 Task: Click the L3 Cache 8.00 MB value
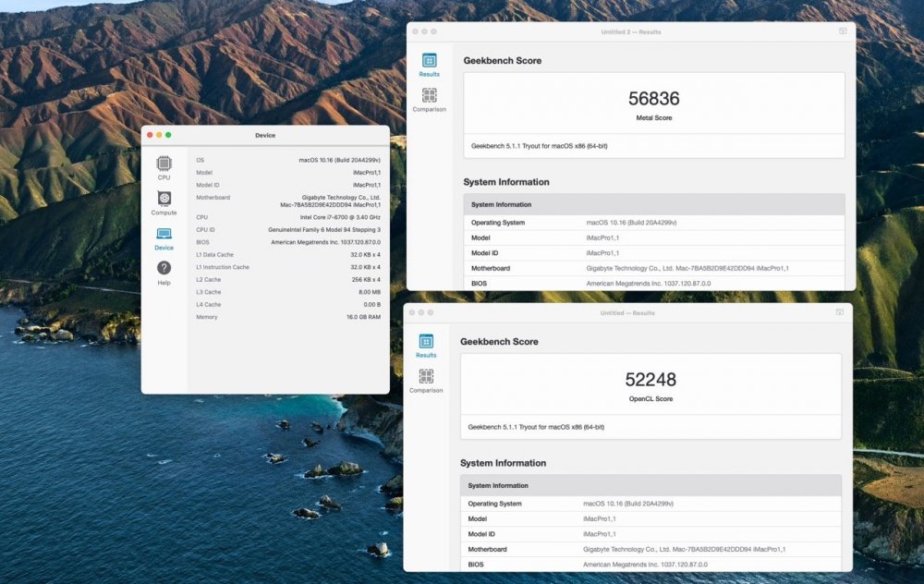point(370,292)
